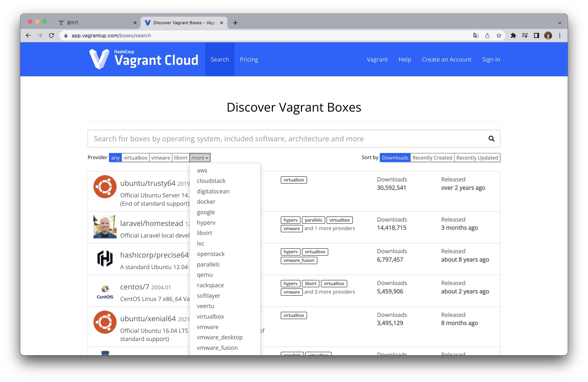Close the 글쓰기 tab
588x382 pixels.
[x=135, y=23]
